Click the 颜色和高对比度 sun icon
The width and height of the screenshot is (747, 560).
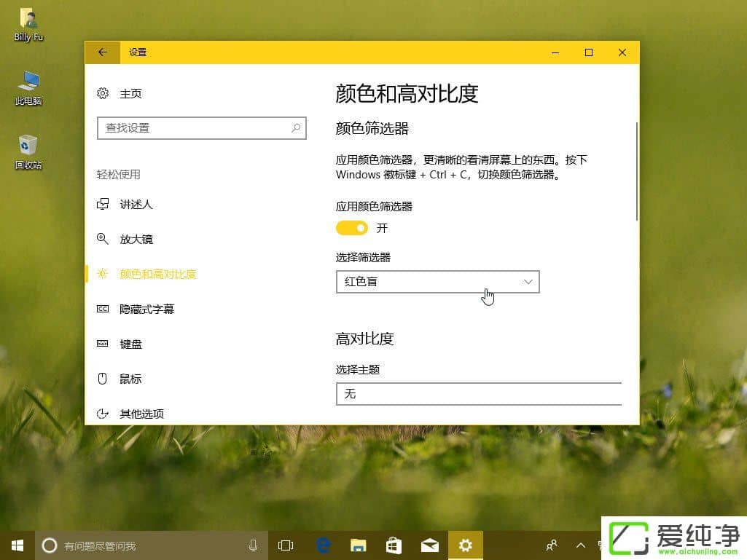103,274
